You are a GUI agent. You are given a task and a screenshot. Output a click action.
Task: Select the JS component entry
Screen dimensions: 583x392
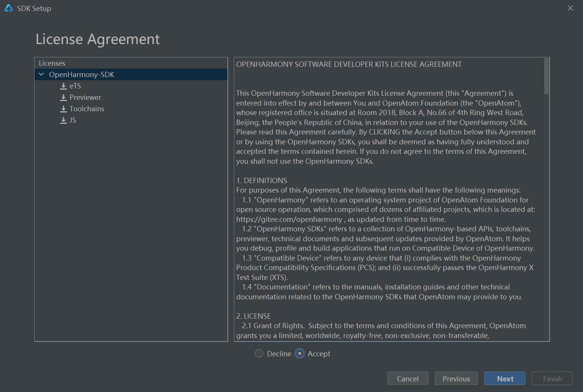[x=73, y=120]
